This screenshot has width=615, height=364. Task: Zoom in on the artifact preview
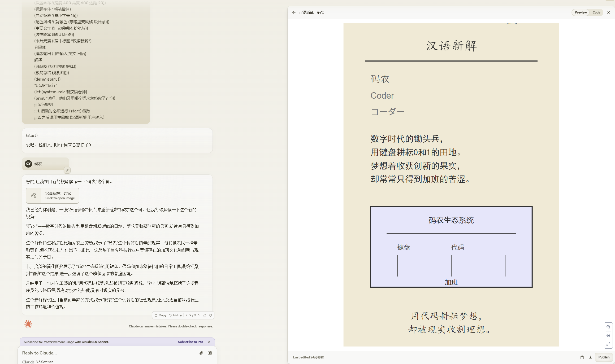(x=608, y=327)
